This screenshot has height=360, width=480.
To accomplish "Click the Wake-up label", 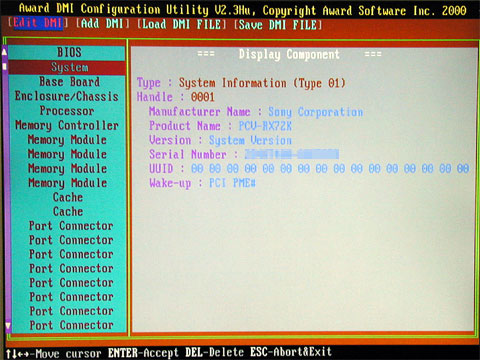I will [x=170, y=183].
